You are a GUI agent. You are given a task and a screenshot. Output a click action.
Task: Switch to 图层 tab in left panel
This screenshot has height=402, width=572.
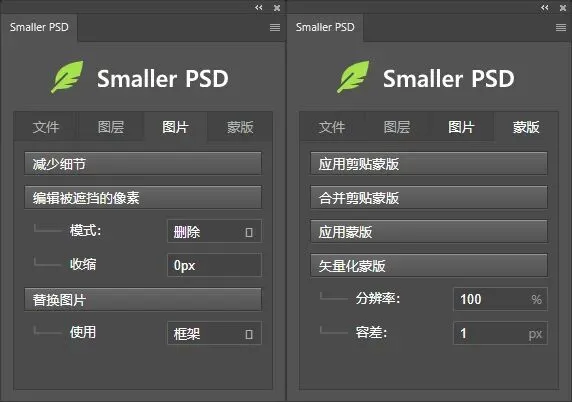(111, 127)
